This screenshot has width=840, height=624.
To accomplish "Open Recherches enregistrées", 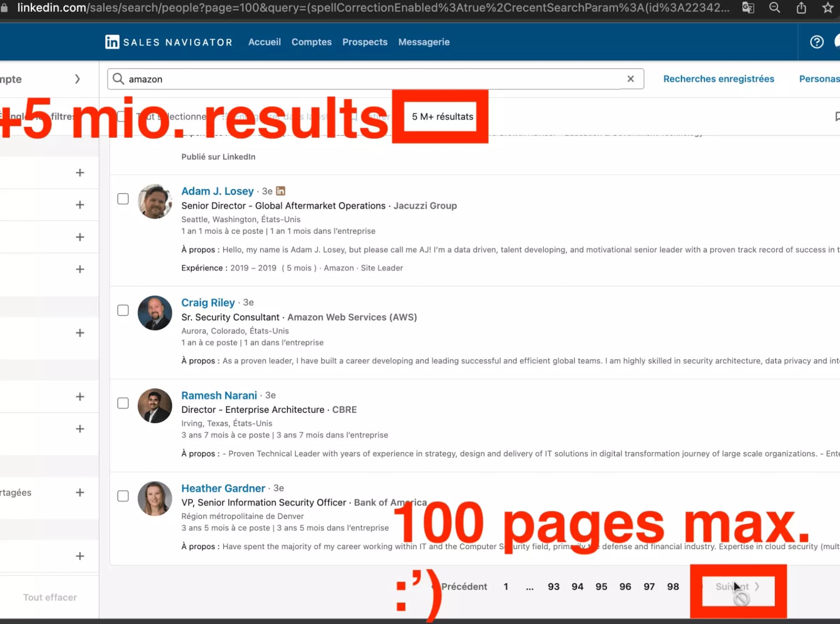I will (719, 79).
